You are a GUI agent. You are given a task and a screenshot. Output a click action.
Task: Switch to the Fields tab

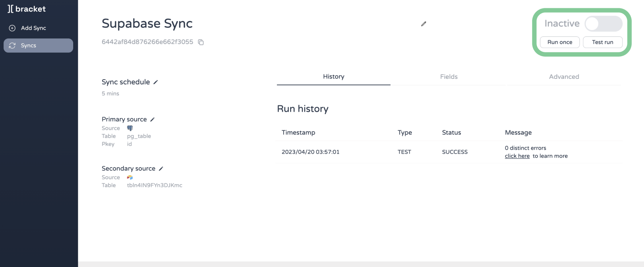449,77
